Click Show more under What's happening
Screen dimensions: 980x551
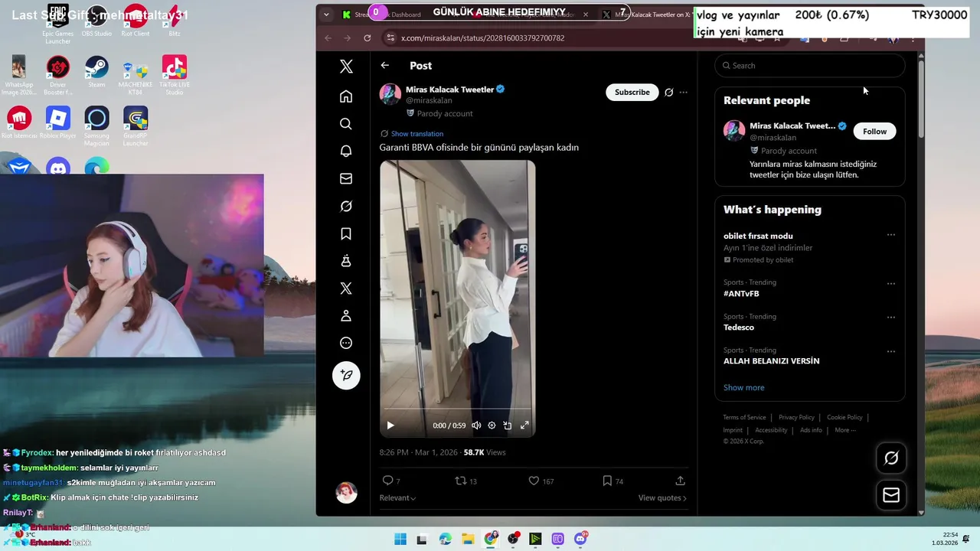tap(743, 387)
